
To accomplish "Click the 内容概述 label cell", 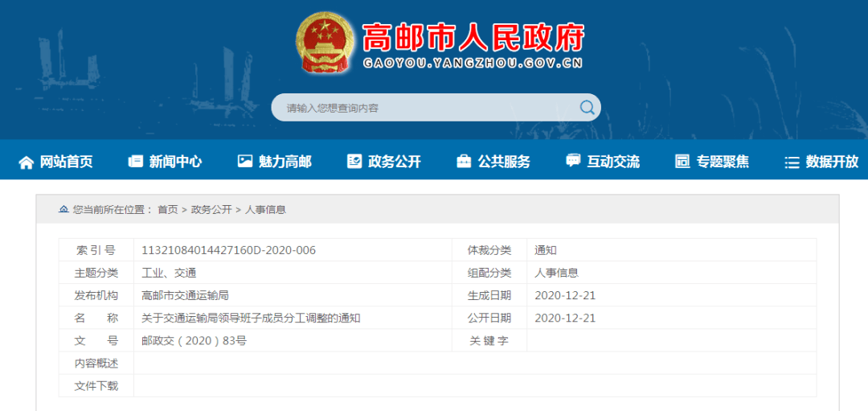I will pyautogui.click(x=96, y=364).
